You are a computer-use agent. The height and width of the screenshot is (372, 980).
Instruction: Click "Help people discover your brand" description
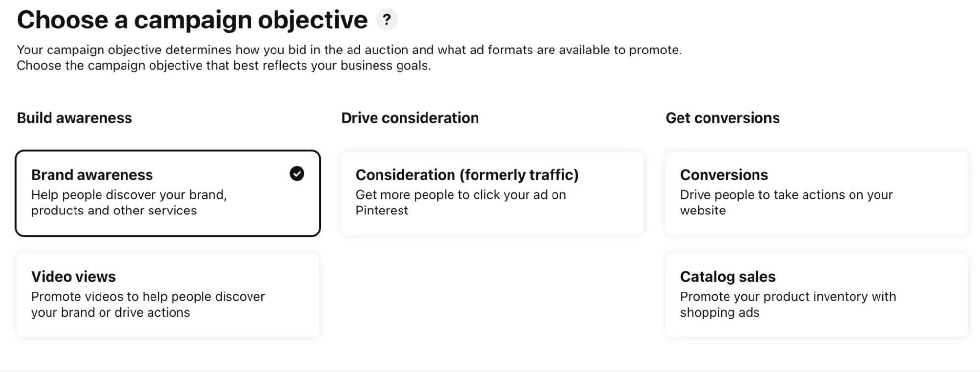point(129,195)
